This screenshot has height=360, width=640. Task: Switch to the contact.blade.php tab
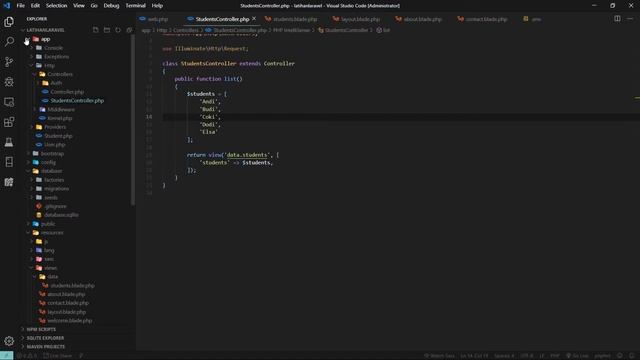click(x=486, y=19)
